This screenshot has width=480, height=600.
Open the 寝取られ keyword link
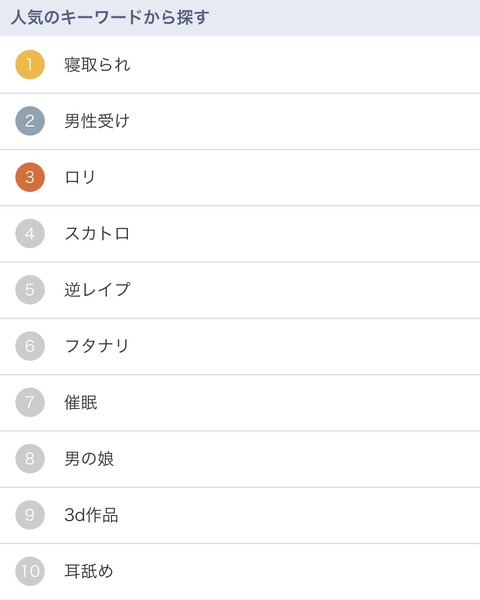click(x=97, y=65)
